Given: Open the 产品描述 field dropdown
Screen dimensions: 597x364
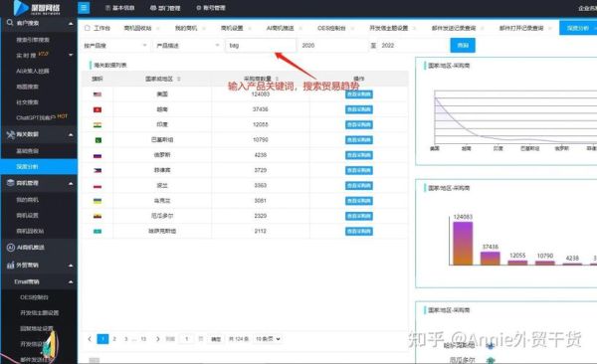Looking at the screenshot, I should pos(188,46).
